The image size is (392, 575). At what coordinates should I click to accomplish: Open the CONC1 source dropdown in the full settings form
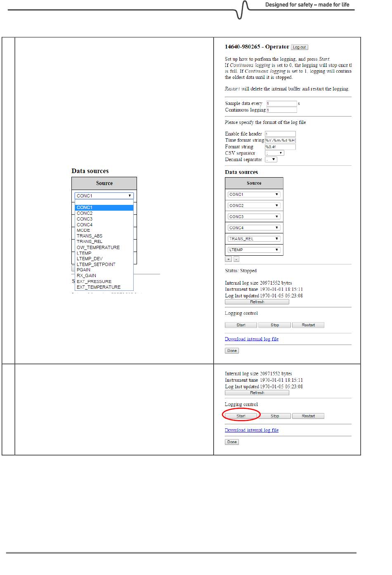pos(254,195)
